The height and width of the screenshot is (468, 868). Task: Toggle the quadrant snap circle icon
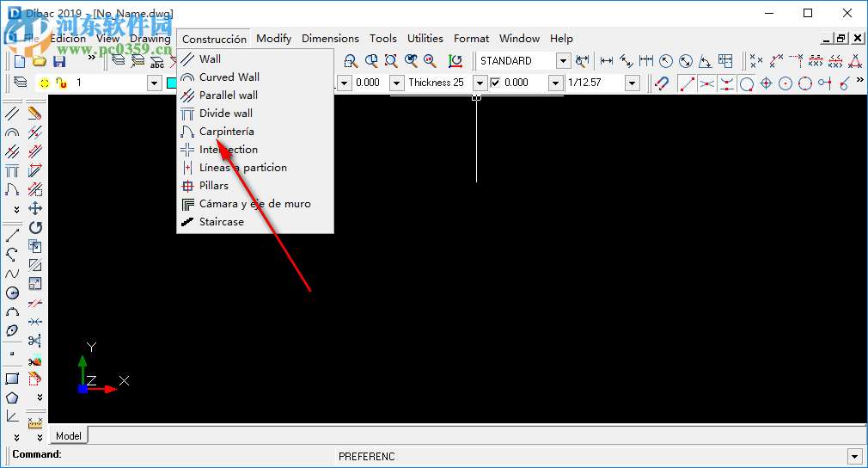[x=805, y=83]
